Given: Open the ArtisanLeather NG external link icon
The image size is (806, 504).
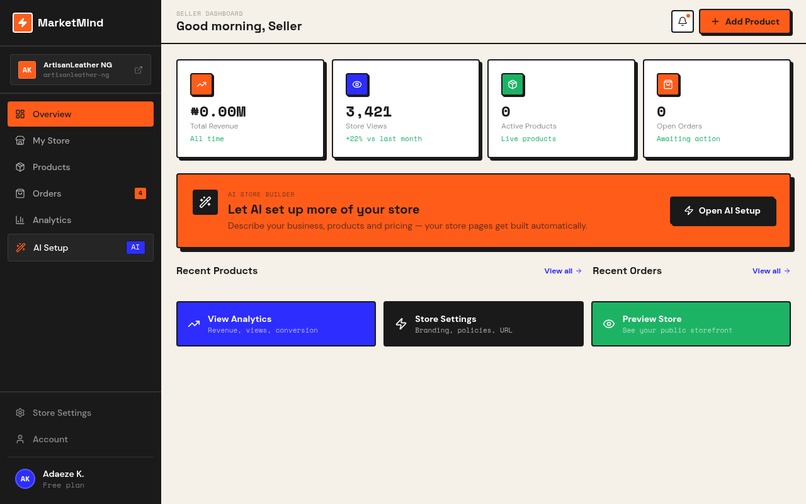Looking at the screenshot, I should point(138,70).
